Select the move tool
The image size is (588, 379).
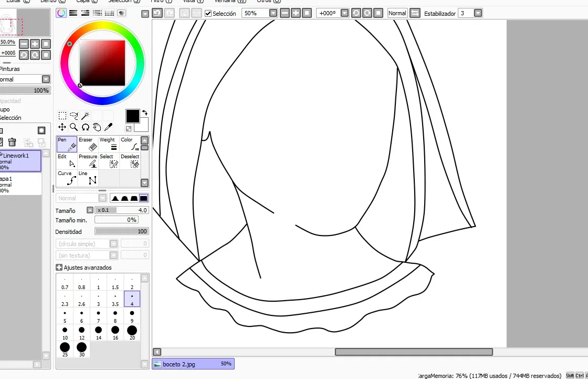click(62, 127)
